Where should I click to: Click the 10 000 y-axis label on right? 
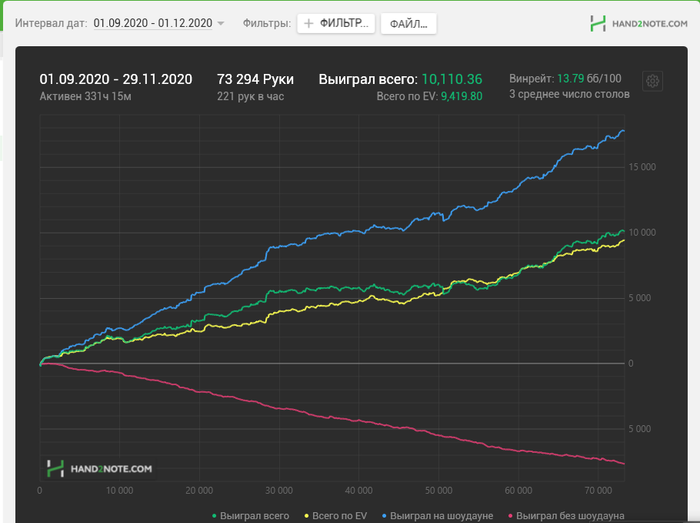642,232
